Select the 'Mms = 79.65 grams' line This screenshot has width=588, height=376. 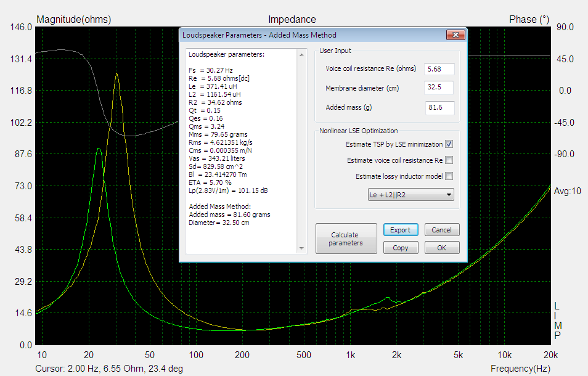(x=218, y=134)
